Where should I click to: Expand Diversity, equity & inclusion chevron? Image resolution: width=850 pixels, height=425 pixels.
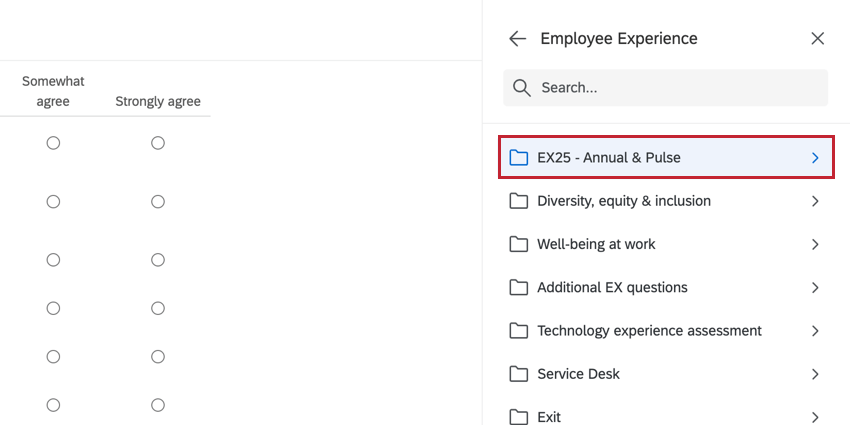click(x=815, y=201)
